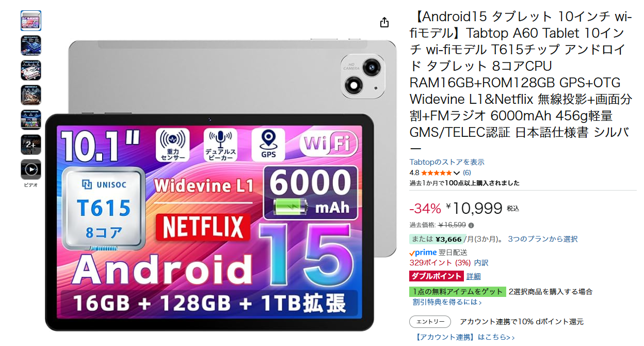Expand 割引特典を得るには chevron link
Screen dimensions: 644x346
point(447,302)
